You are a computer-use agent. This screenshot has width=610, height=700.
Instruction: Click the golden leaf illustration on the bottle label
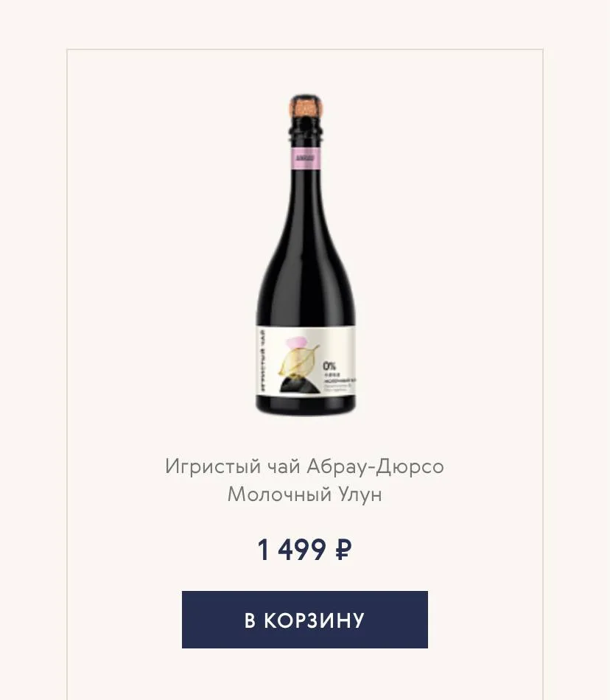tap(298, 361)
